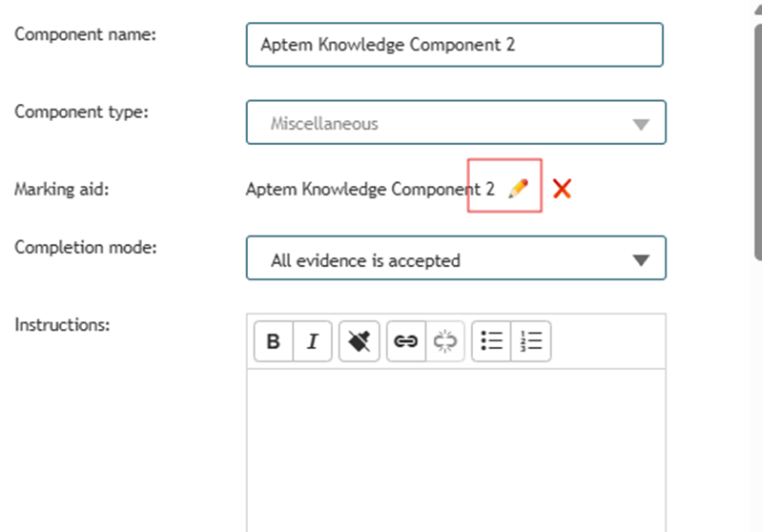Image resolution: width=762 pixels, height=532 pixels.
Task: Click the Instructions label
Action: (62, 324)
